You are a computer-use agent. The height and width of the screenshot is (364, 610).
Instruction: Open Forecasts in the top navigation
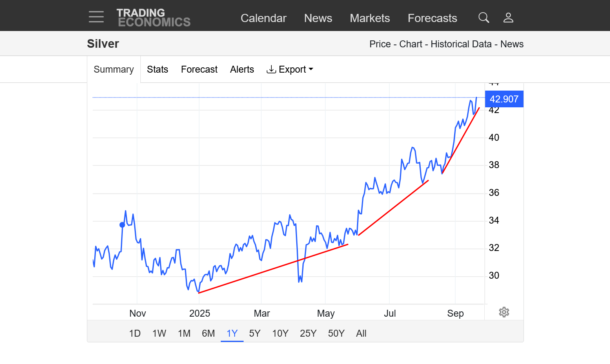(432, 18)
